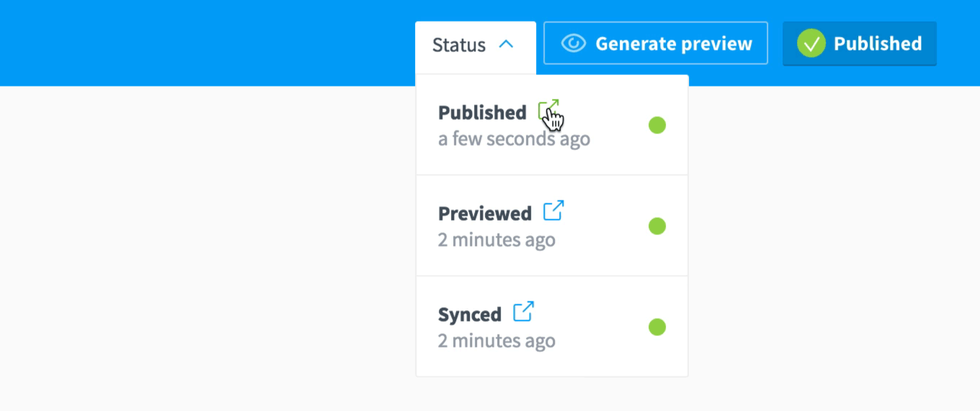Click the green status dot in Synced row
Viewport: 980px width, 411px height.
point(656,327)
